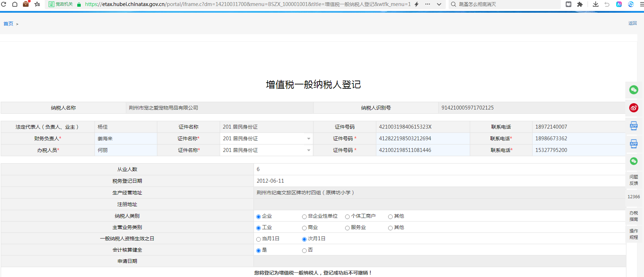Open the browser hamburger menu

(642, 4)
